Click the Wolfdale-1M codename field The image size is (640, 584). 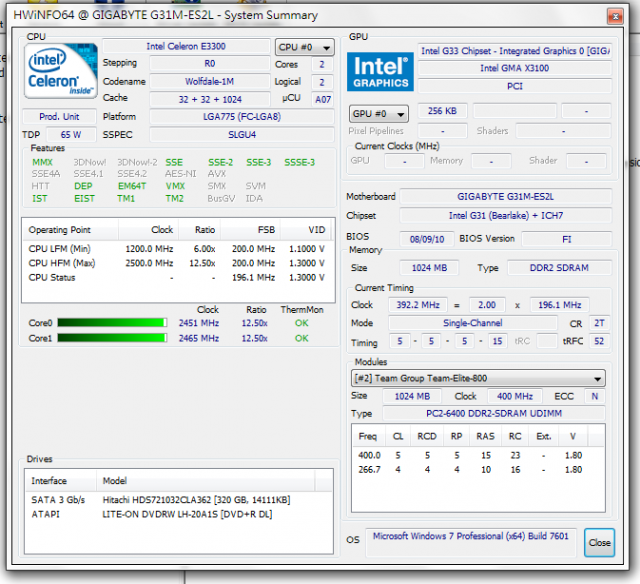(210, 81)
